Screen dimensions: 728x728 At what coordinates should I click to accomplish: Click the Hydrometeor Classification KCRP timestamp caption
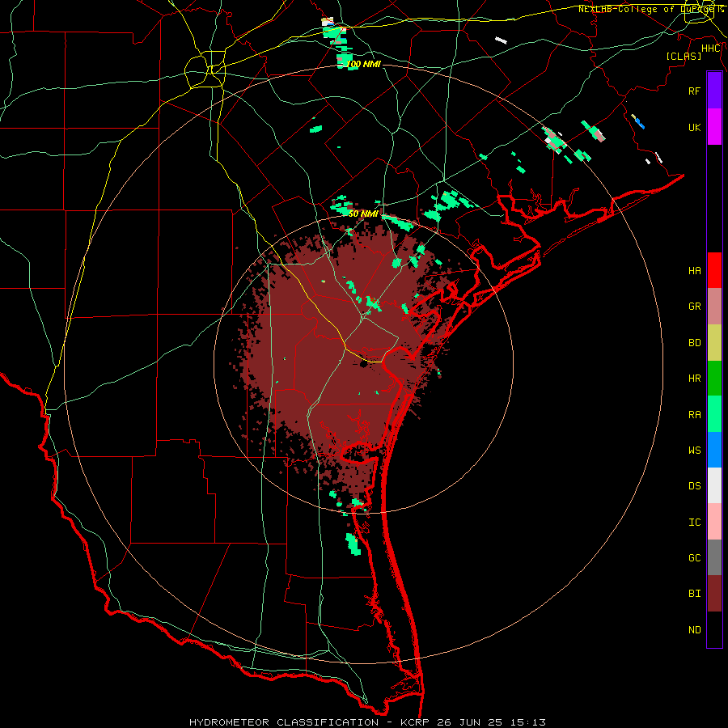367,722
